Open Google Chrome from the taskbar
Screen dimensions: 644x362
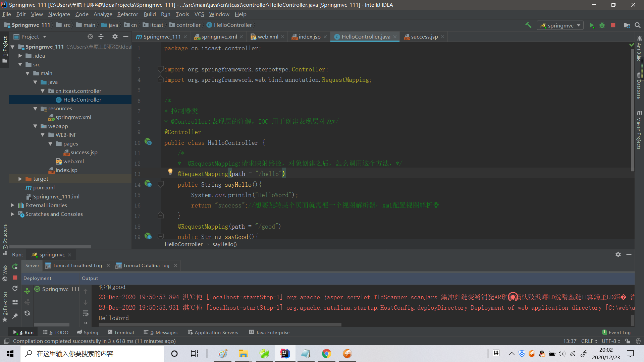(326, 354)
